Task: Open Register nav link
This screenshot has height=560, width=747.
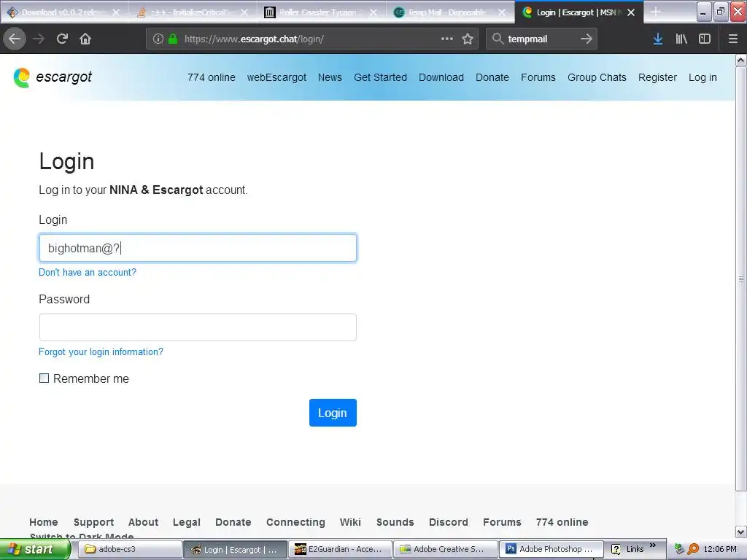Action: [657, 77]
